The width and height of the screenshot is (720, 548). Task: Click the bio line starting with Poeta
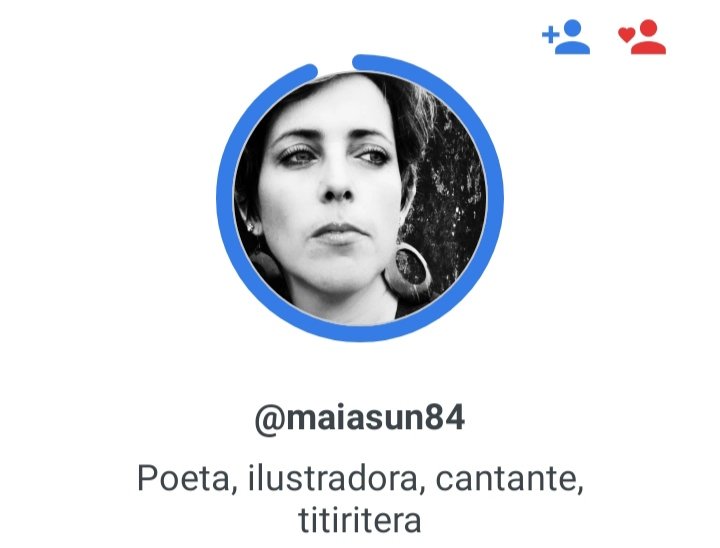[360, 479]
